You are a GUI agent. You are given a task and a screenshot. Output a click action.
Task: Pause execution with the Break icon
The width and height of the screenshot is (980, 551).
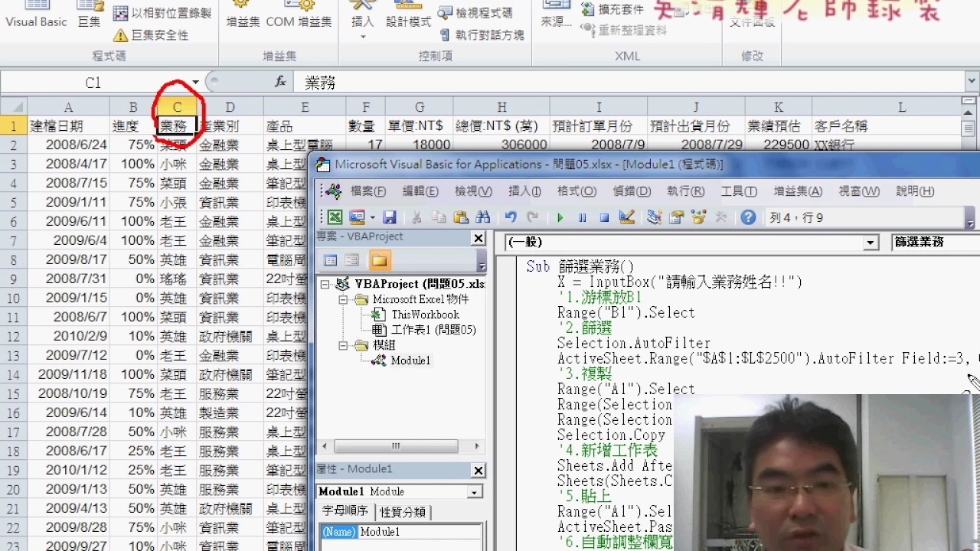(x=582, y=217)
